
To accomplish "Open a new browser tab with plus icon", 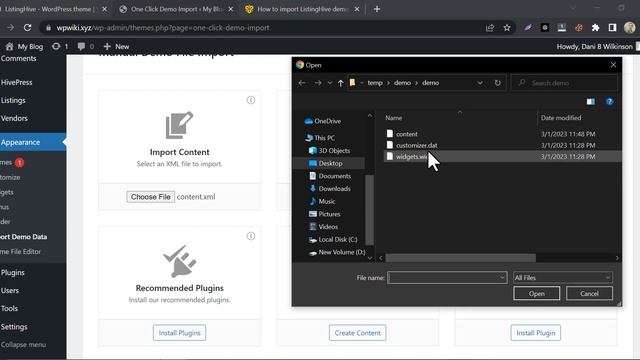I will 377,9.
